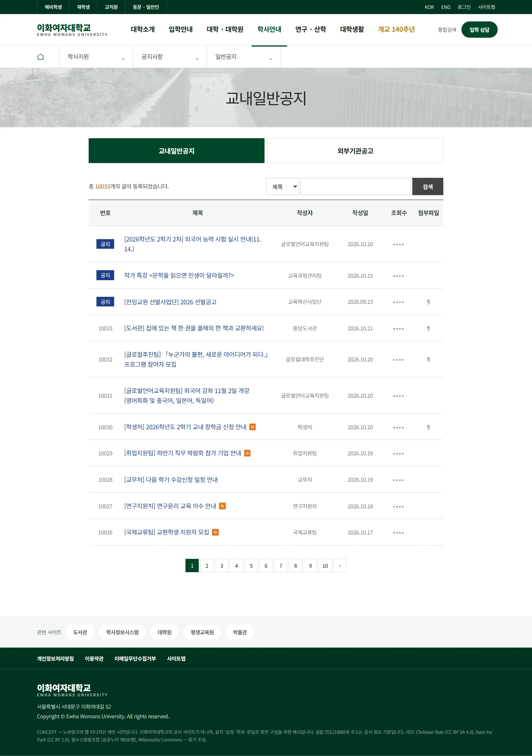
Task: Click 개인정보처리방침 in the footer
Action: (55, 658)
